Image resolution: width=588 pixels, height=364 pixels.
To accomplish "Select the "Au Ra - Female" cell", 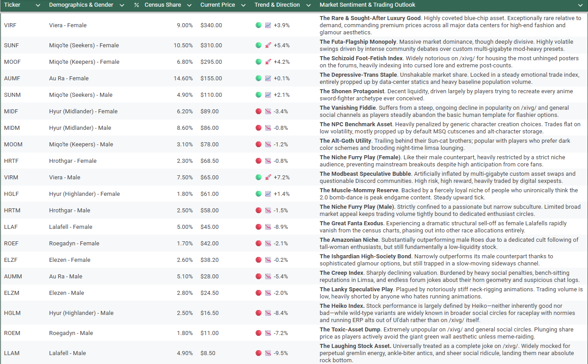I will [x=69, y=79].
